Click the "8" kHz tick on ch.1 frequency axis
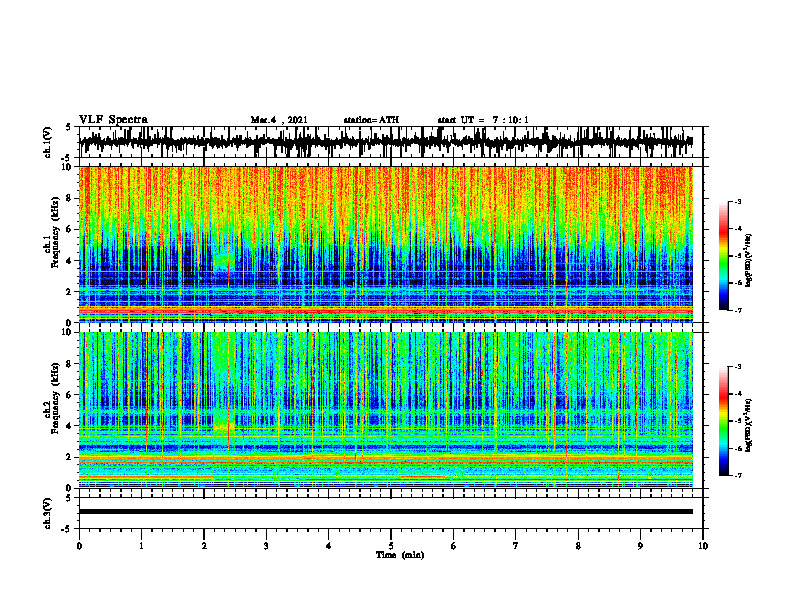This screenshot has width=792, height=612. (70, 198)
